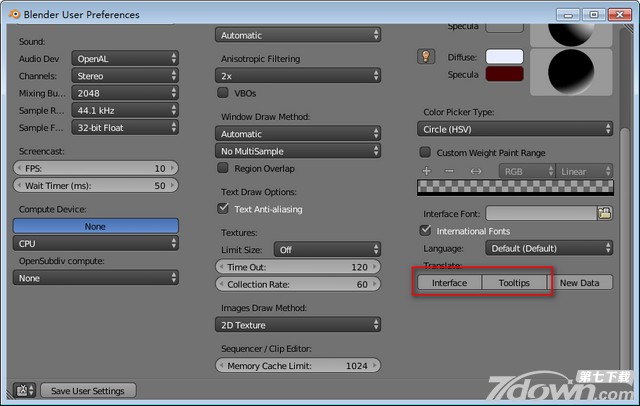Screen dimensions: 640x406
Task: Click Save User Settings
Action: [x=88, y=390]
